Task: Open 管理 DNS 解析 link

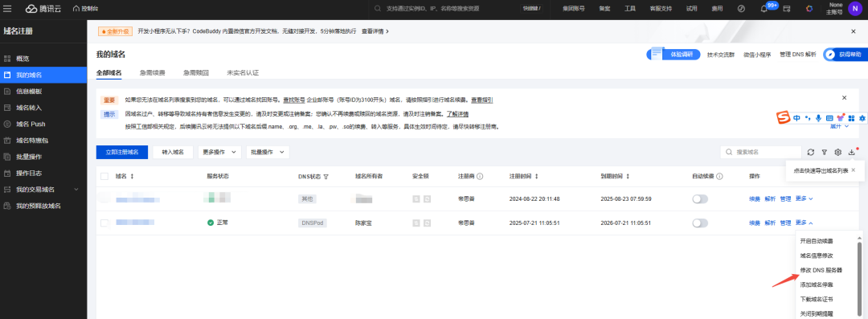Action: [798, 55]
